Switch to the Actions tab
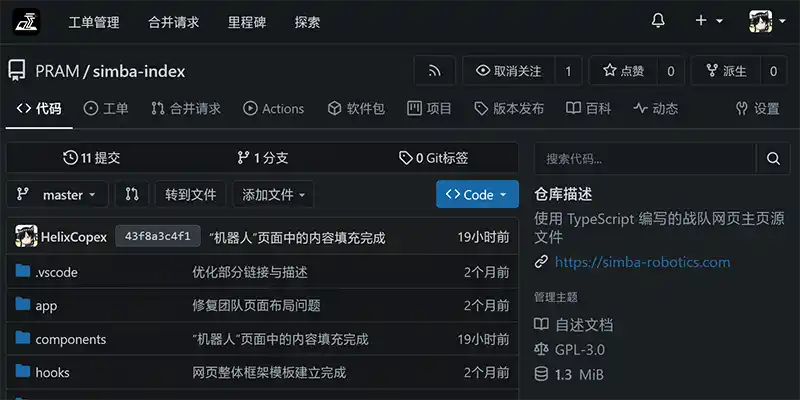Image resolution: width=800 pixels, height=400 pixels. [273, 108]
